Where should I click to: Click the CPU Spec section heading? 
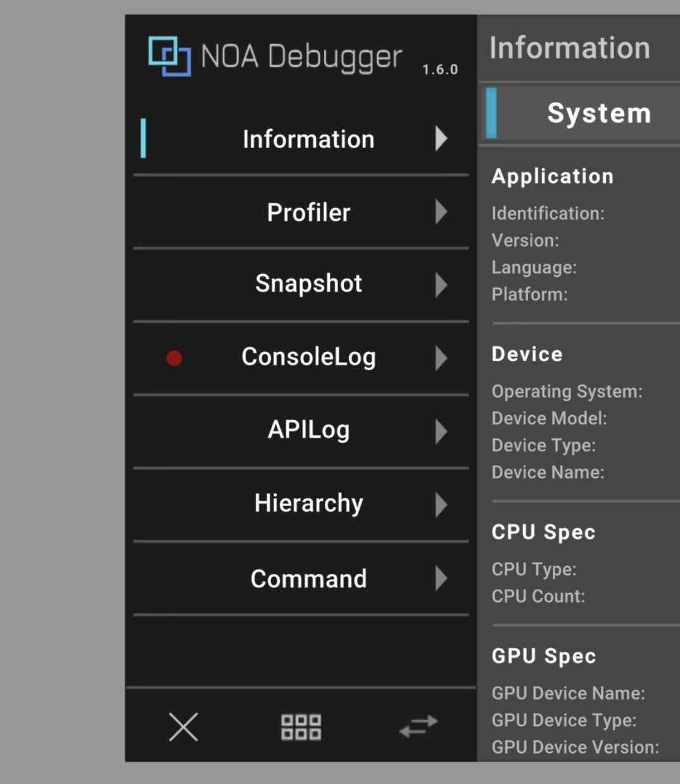point(543,533)
